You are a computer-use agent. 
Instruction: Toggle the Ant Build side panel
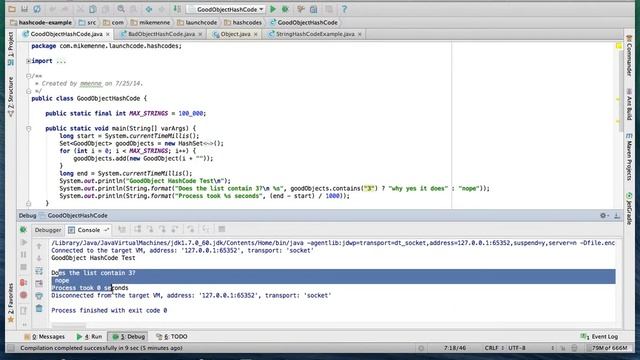629,104
